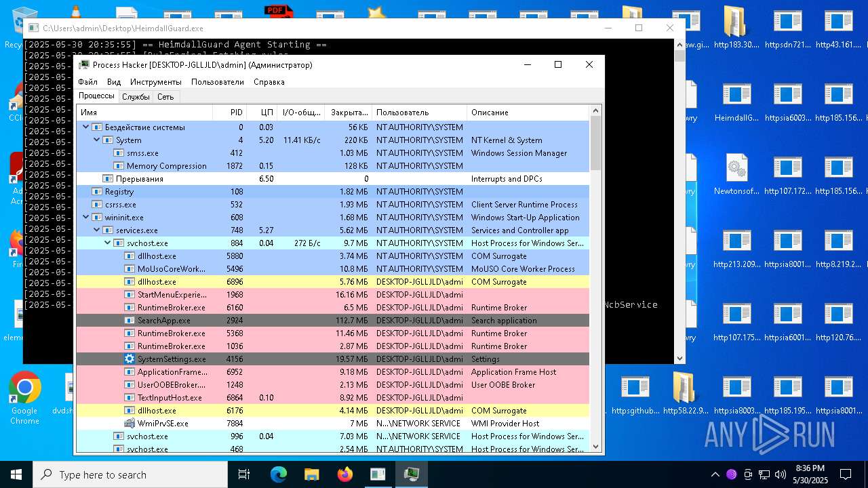Click the taskbar search box
The height and width of the screenshot is (488, 868).
(x=130, y=474)
